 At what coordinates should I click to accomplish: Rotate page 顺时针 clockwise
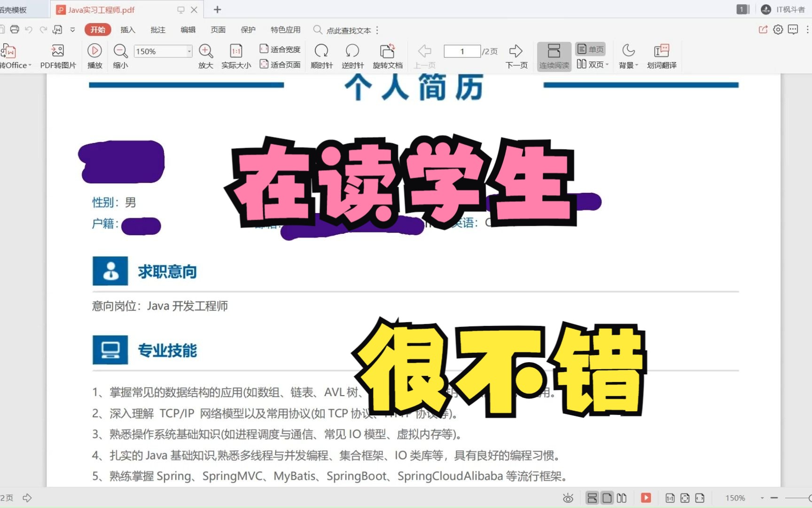(321, 56)
